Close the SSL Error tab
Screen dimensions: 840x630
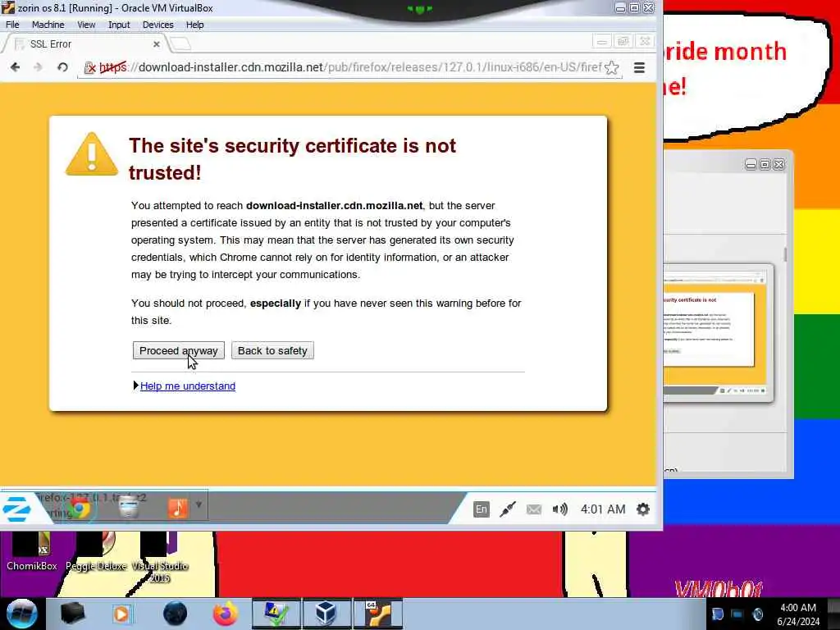(x=157, y=44)
